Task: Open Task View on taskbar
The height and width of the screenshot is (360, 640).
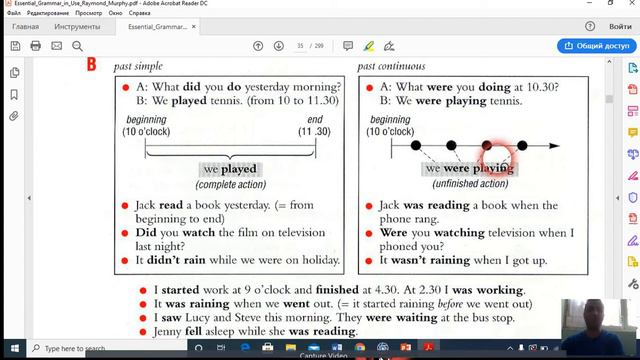Action: [221, 348]
